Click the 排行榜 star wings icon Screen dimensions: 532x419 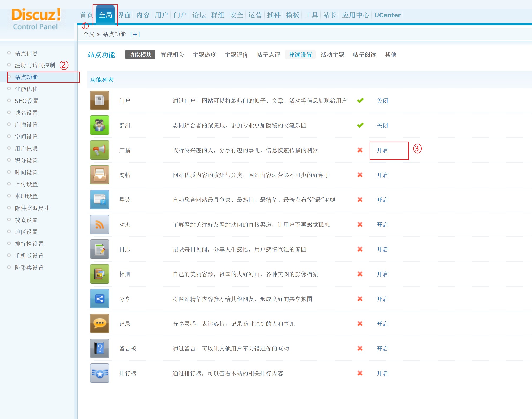click(99, 373)
